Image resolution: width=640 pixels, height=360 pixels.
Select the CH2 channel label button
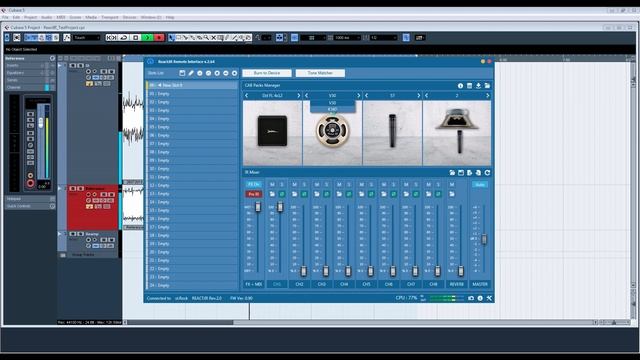click(x=299, y=284)
